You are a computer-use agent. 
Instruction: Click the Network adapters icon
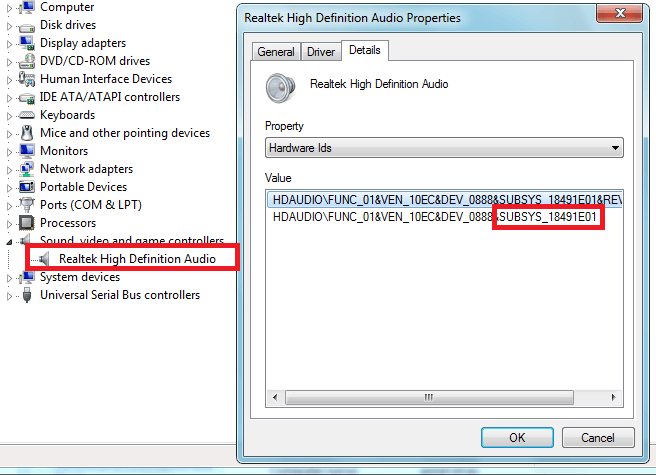pos(27,169)
